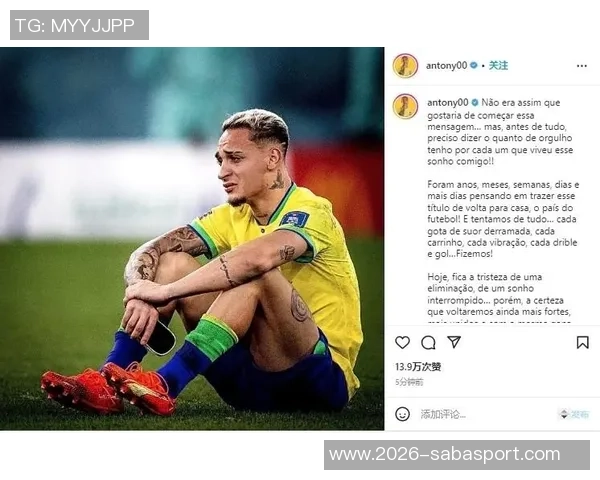Like the post with the heart icon
Image resolution: width=600 pixels, height=480 pixels.
(402, 342)
